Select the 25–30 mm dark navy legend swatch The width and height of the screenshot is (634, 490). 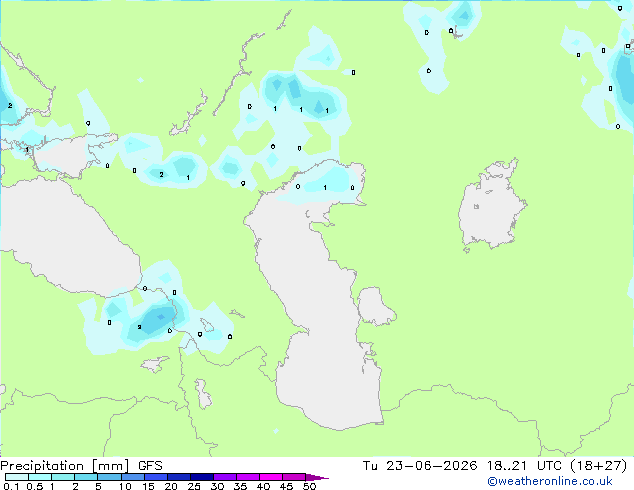tap(202, 477)
